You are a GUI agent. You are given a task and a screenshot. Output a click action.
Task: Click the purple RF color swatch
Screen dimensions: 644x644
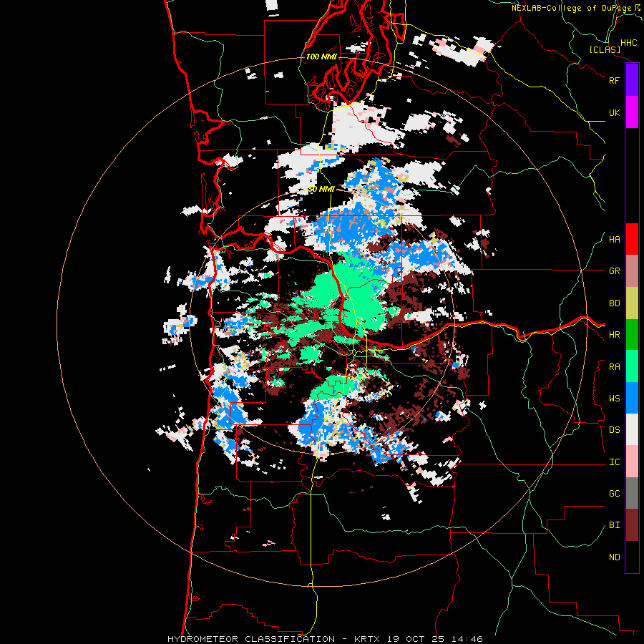(x=632, y=80)
